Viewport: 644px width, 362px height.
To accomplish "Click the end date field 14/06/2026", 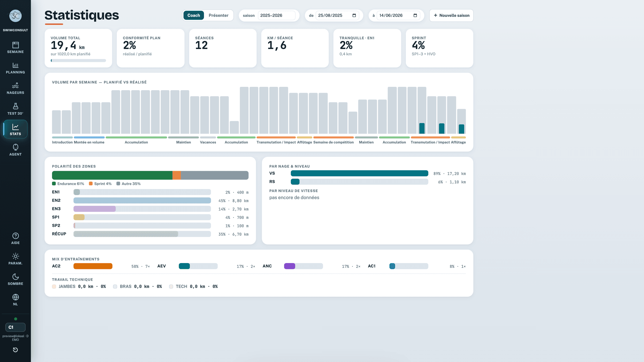I will pyautogui.click(x=398, y=15).
